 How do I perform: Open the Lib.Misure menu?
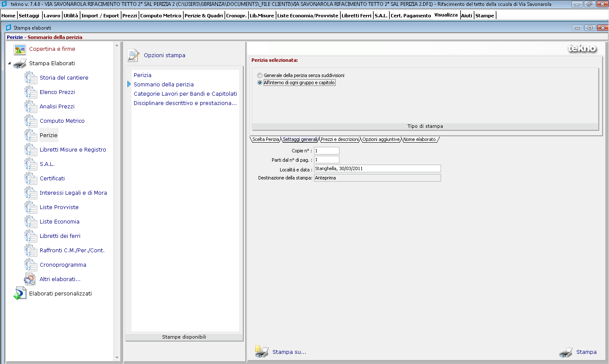pos(262,16)
